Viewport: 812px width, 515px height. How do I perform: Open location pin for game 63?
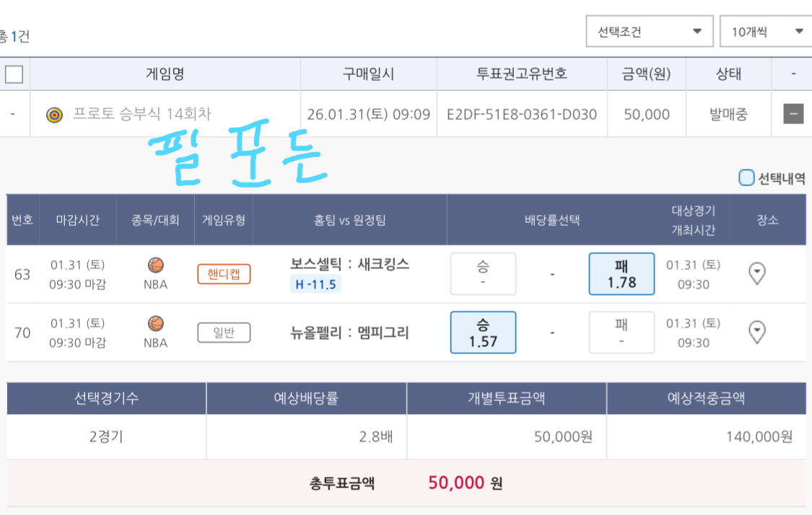click(756, 273)
